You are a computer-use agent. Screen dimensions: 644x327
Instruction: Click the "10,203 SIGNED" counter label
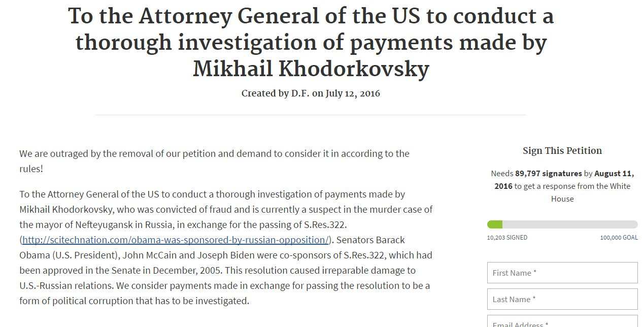pyautogui.click(x=507, y=238)
